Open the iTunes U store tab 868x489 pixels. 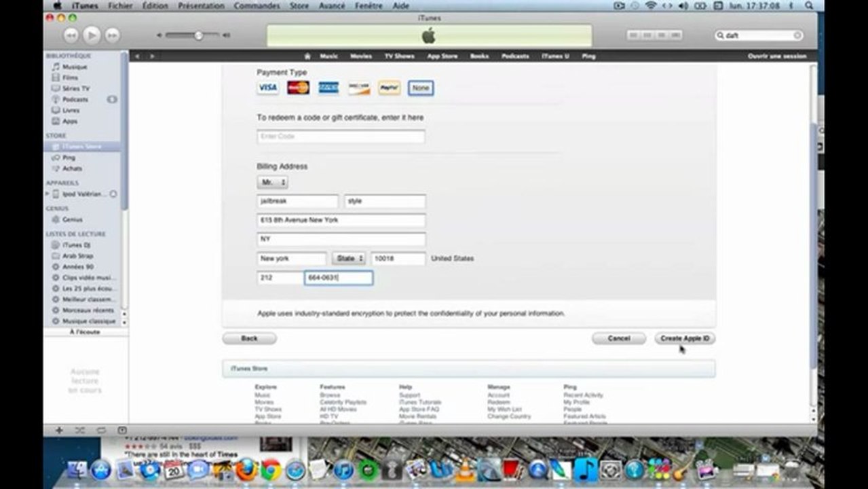click(x=555, y=56)
